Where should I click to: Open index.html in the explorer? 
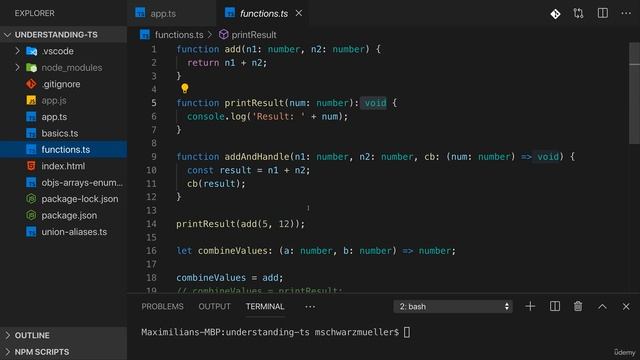click(63, 166)
